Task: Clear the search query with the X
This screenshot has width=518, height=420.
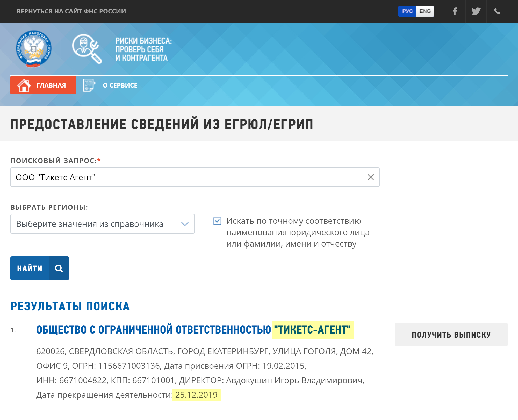Action: click(x=371, y=177)
